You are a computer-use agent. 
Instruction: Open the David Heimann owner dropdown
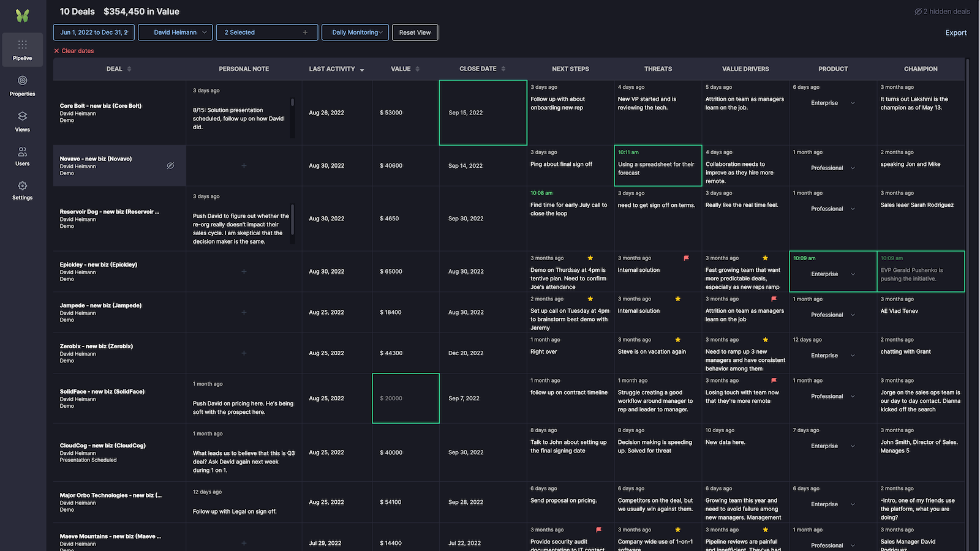(175, 32)
